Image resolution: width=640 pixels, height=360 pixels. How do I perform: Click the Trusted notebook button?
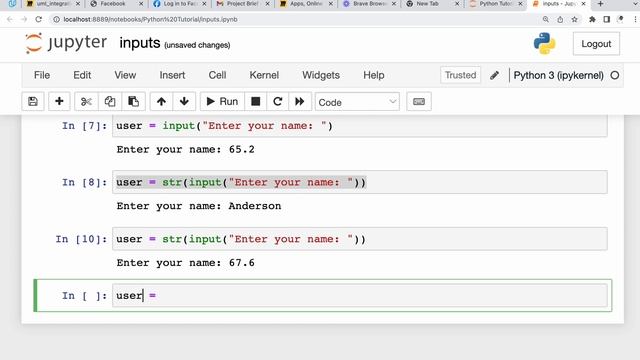tap(460, 75)
